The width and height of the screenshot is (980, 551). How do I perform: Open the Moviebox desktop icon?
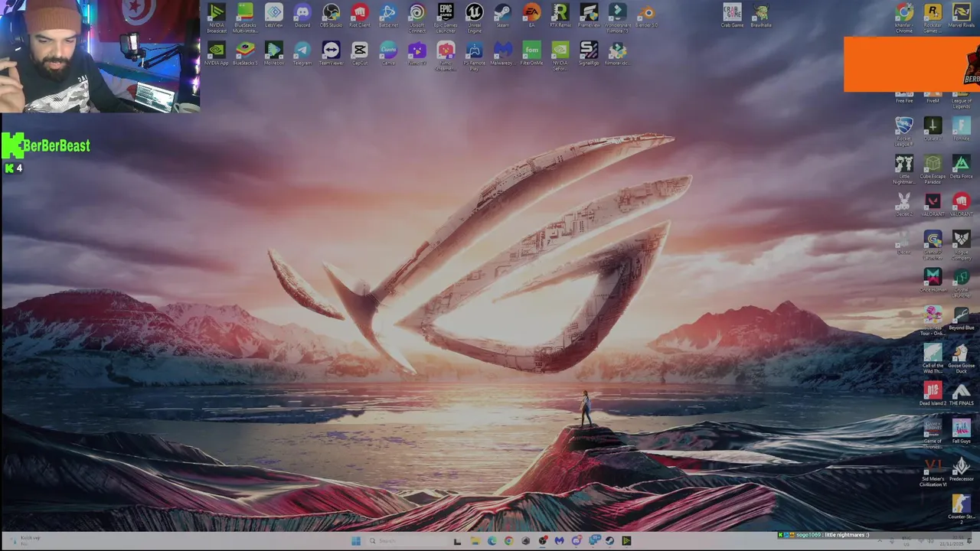274,54
